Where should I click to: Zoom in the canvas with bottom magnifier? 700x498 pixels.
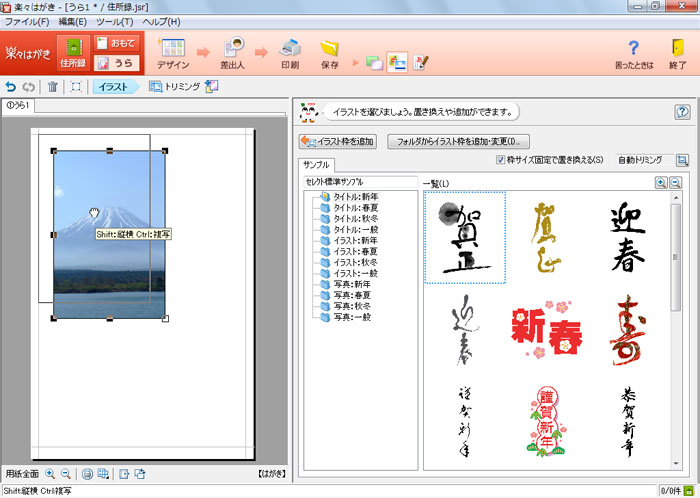pos(50,474)
